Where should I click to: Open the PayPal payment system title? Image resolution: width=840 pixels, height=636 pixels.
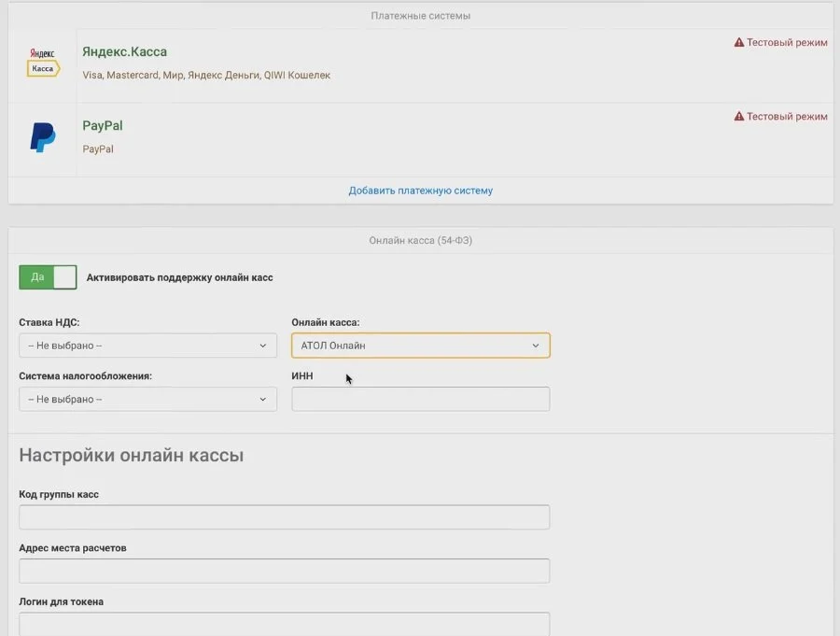(103, 125)
